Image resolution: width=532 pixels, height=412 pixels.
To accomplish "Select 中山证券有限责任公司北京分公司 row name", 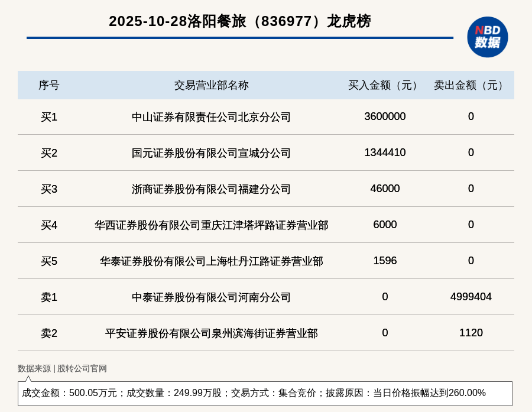I will [211, 117].
